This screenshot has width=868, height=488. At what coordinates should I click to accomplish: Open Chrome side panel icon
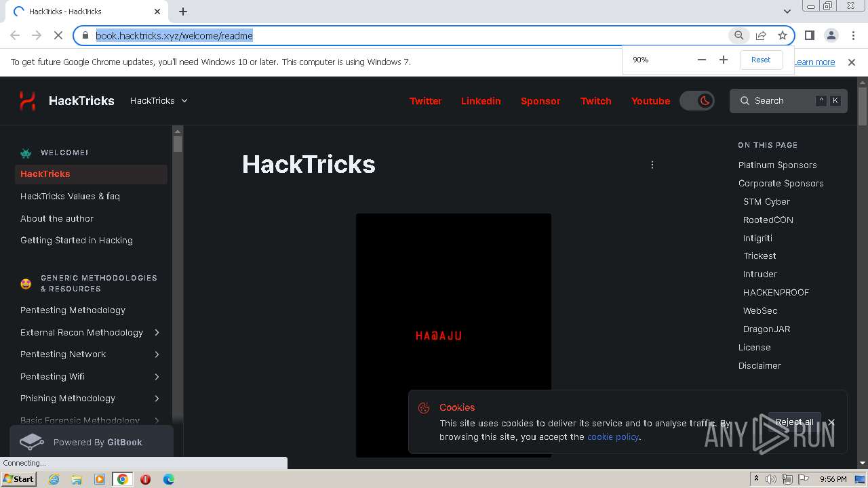coord(809,35)
